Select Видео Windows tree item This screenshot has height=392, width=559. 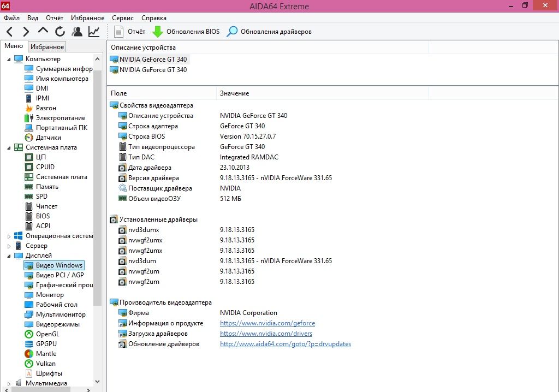click(54, 265)
